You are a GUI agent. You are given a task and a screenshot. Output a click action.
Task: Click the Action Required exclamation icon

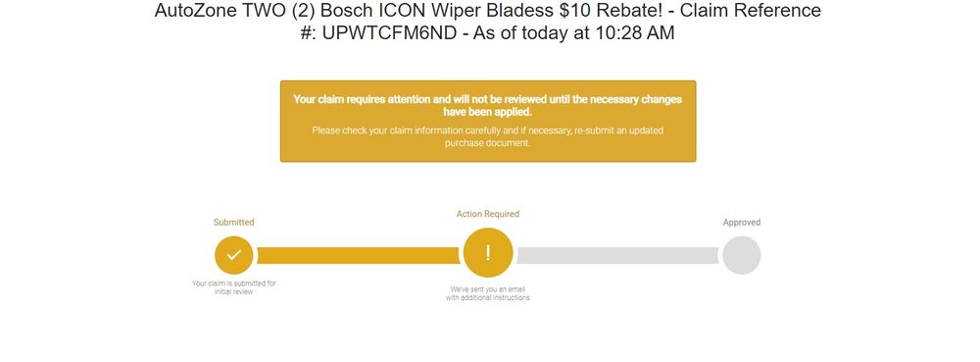[488, 252]
